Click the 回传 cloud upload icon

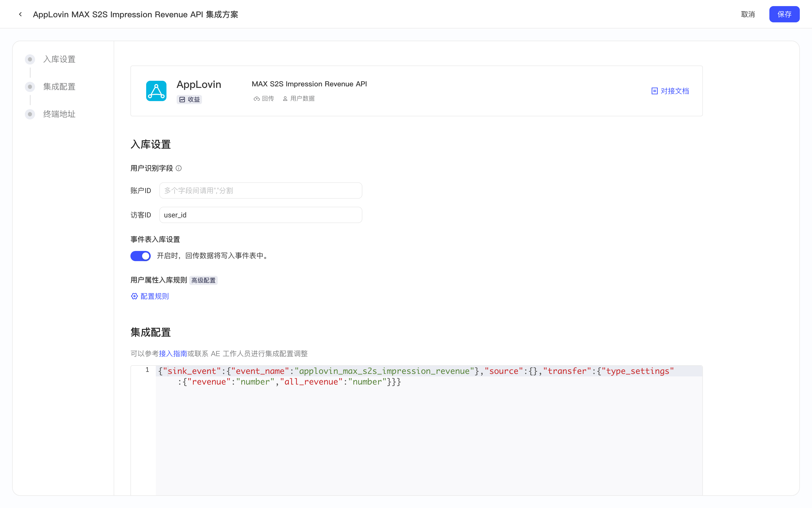256,99
